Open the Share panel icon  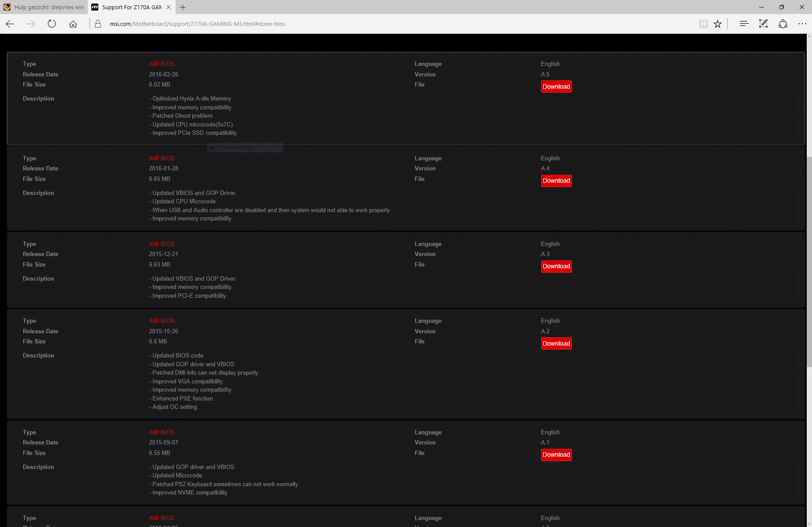point(783,24)
